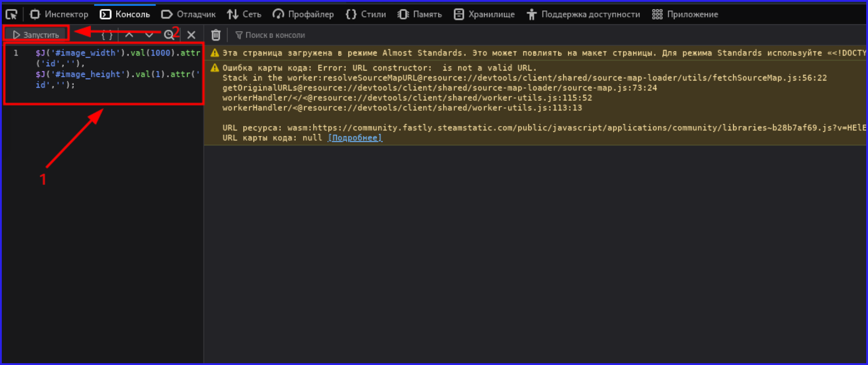Pretty-print code with curly braces icon

click(x=107, y=35)
